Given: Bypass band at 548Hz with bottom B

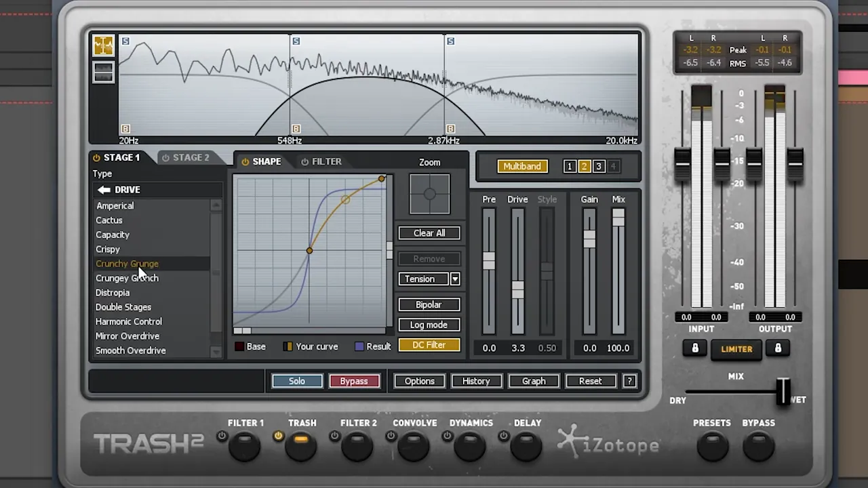Looking at the screenshot, I should pos(296,129).
